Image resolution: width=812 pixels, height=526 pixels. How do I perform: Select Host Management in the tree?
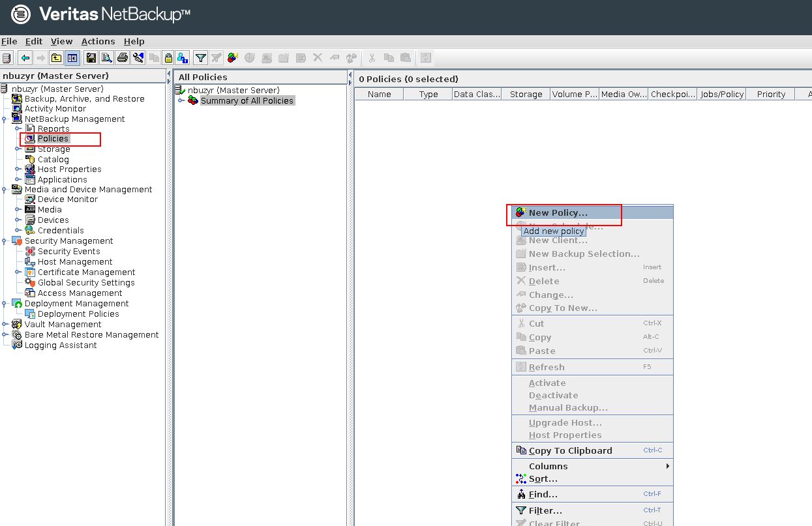point(75,262)
